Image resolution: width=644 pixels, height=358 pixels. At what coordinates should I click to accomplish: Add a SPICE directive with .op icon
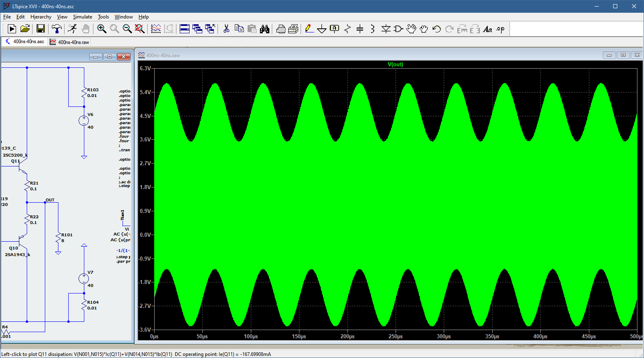coord(500,29)
